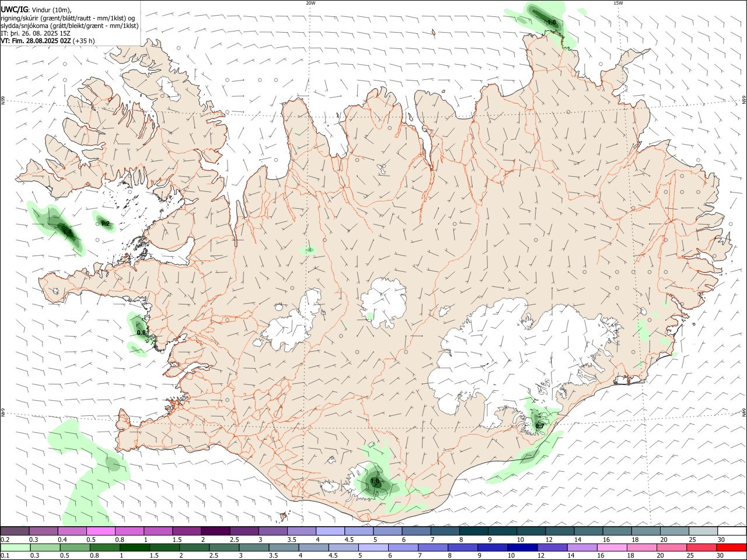Screen dimensions: 747x560
Task: Pick the bright pink 0.5 snow swatch
Action: point(100,531)
